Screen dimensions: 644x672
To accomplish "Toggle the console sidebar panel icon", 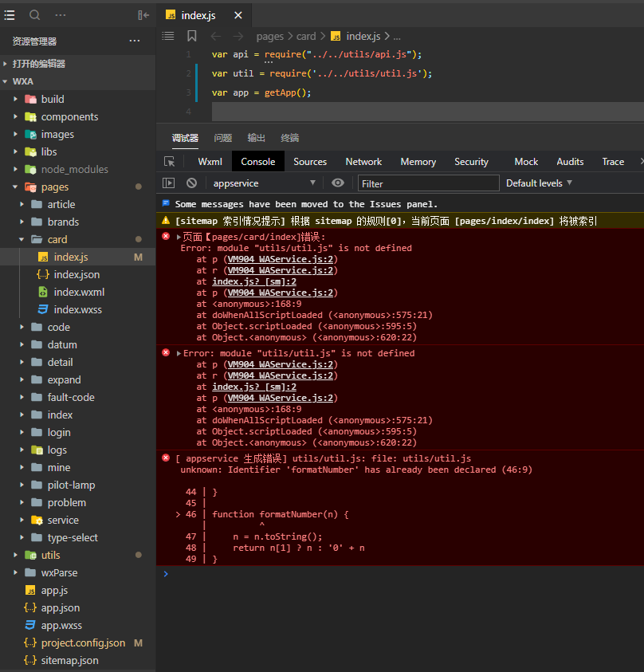I will tap(168, 183).
